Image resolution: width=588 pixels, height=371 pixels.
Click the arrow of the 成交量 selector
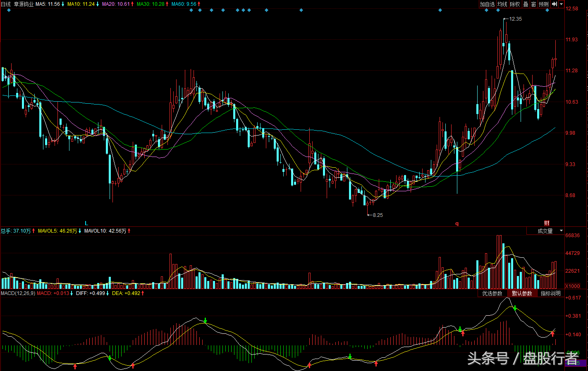(561, 231)
